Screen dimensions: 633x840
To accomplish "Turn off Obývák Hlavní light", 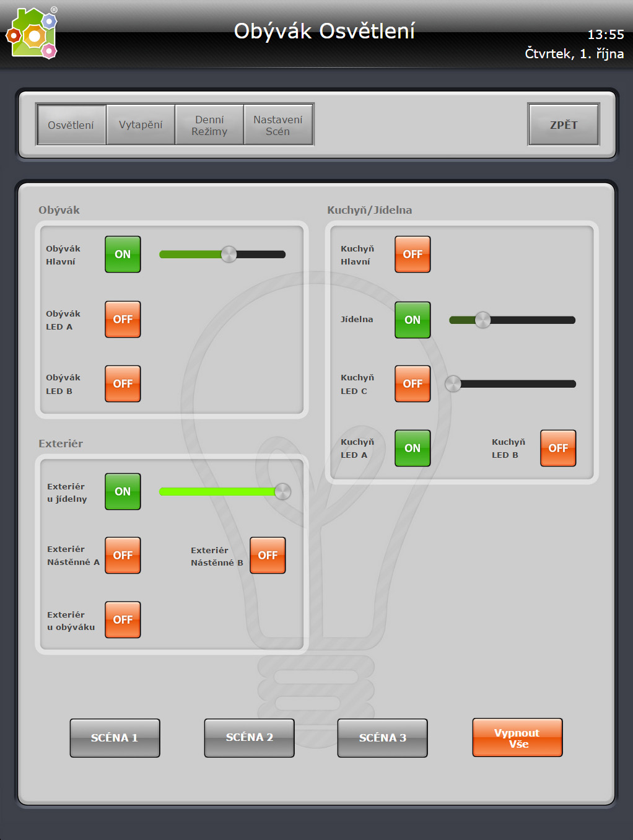I will (123, 254).
